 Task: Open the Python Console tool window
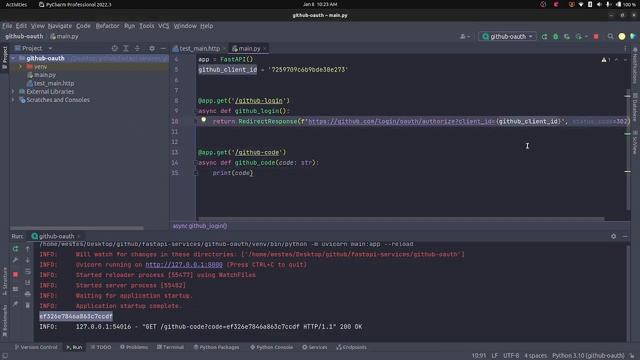271,347
